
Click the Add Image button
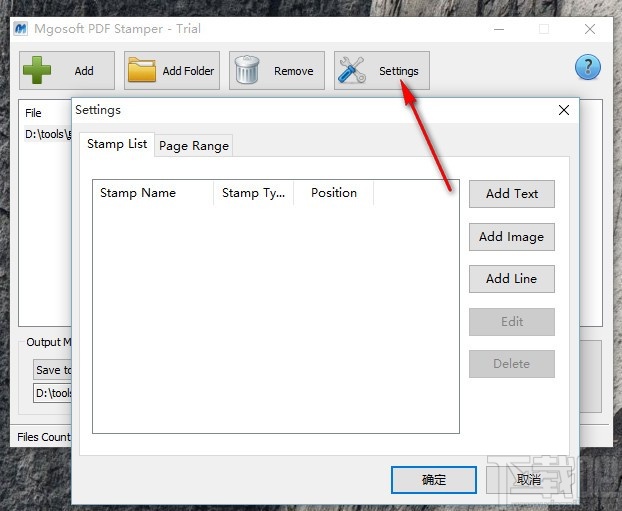point(512,237)
